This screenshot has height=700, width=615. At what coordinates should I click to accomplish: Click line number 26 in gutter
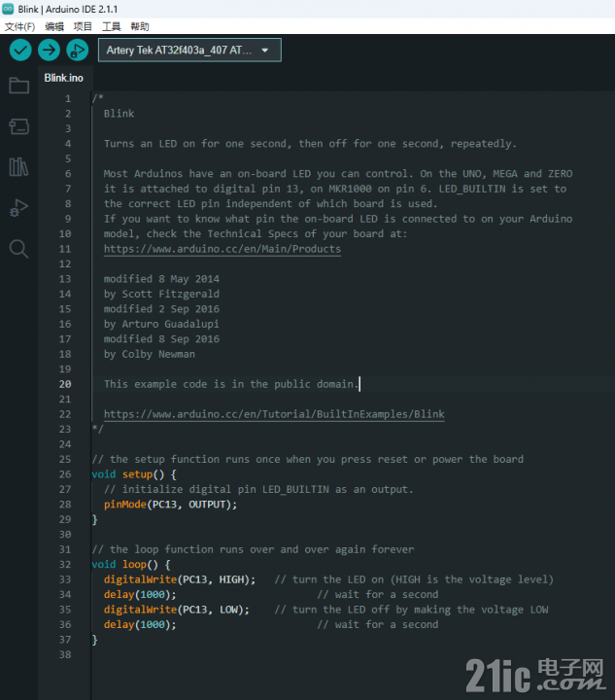[x=65, y=474]
